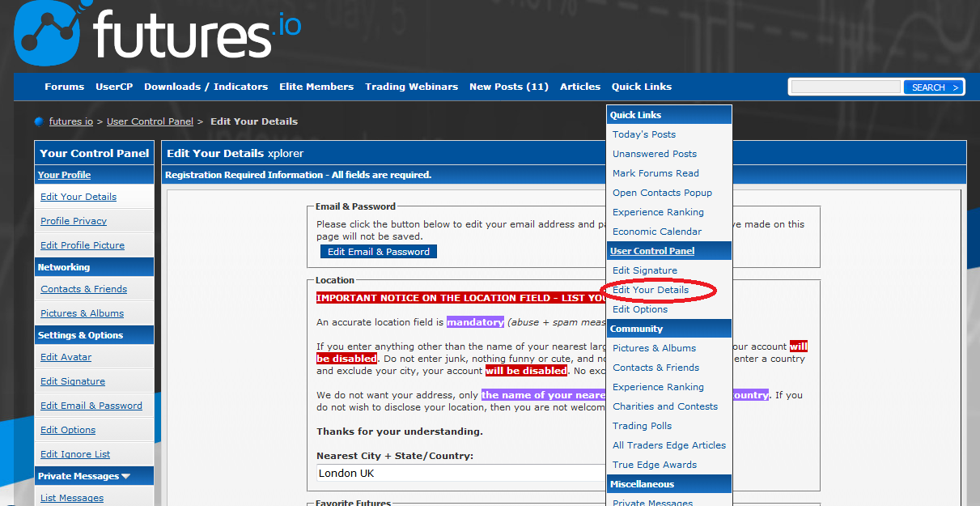Select Edit Your Details in sidebar

78,197
